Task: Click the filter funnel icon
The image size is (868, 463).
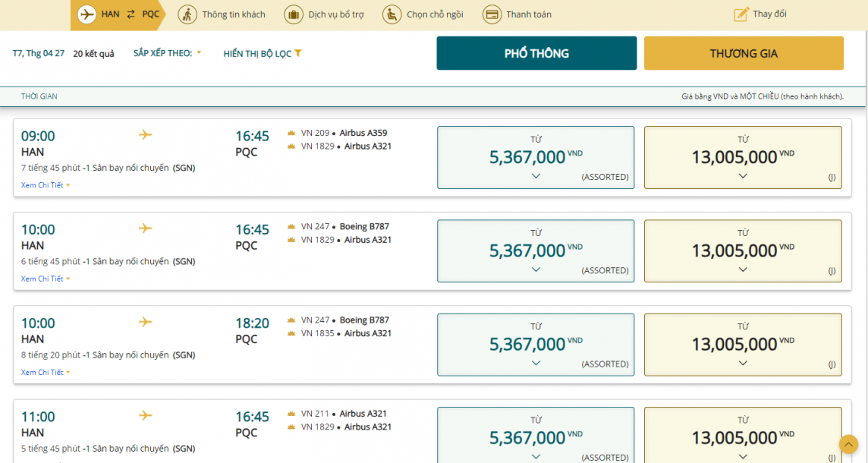Action: coord(298,53)
